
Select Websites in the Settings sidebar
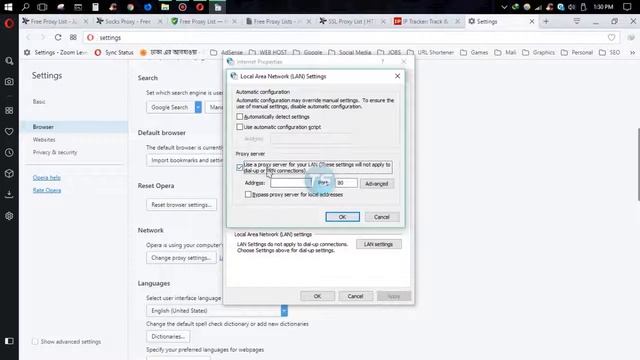(44, 140)
